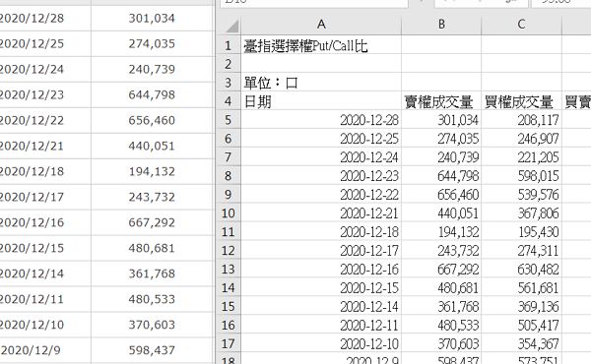Select row 5 header in Excel
Image resolution: width=591 pixels, height=364 pixels.
tap(229, 120)
